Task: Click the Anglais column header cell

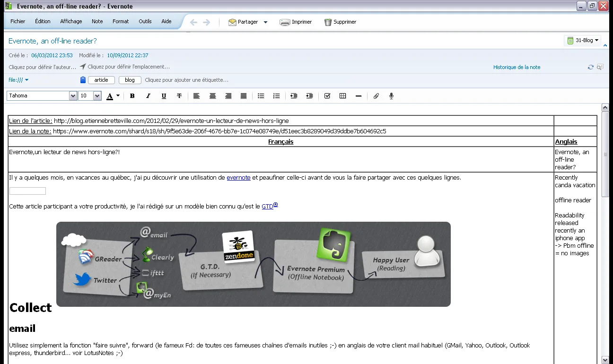Action: [x=575, y=141]
